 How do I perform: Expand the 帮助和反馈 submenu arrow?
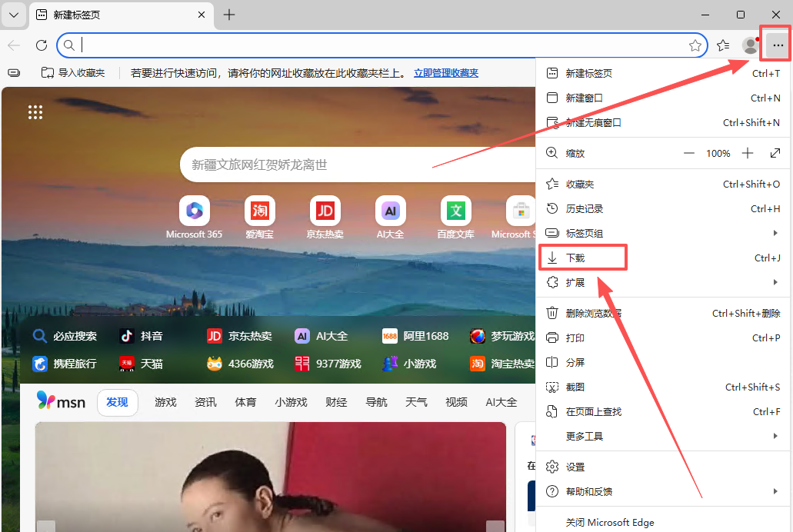pos(775,491)
